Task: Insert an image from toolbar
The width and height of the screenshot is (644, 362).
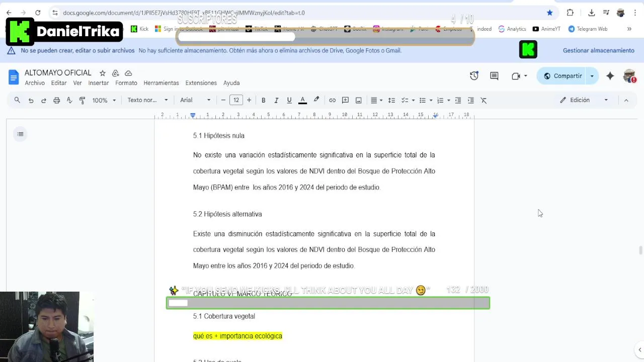Action: 358,100
